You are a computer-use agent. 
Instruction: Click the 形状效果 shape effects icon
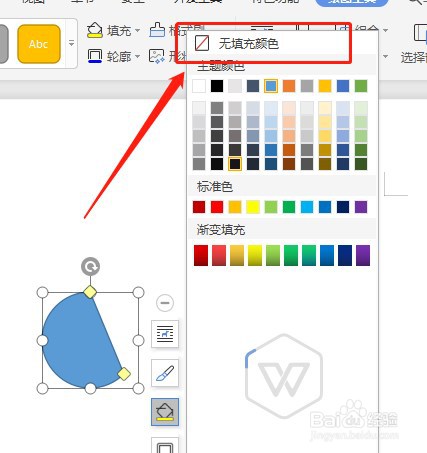point(157,56)
